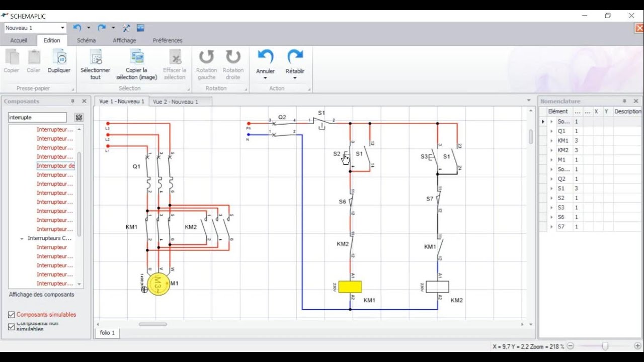Screen dimensions: 644x362
Task: Select the folio 1 sheet tab
Action: (107, 333)
